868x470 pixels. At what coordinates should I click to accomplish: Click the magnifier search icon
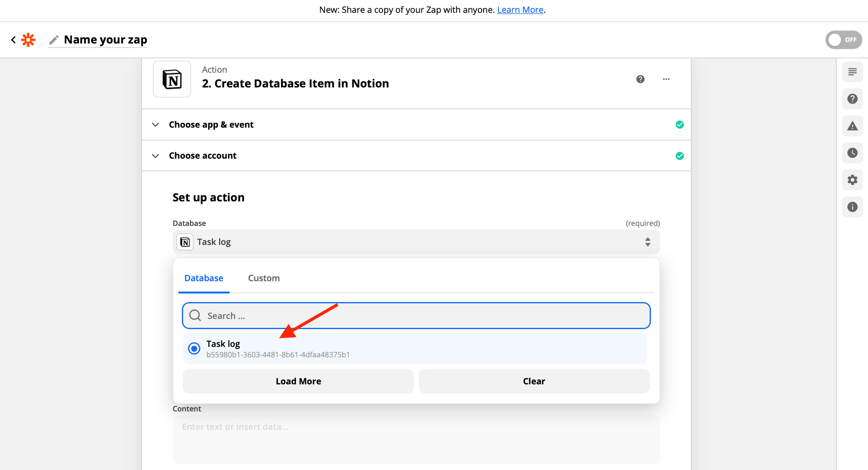[x=195, y=316]
